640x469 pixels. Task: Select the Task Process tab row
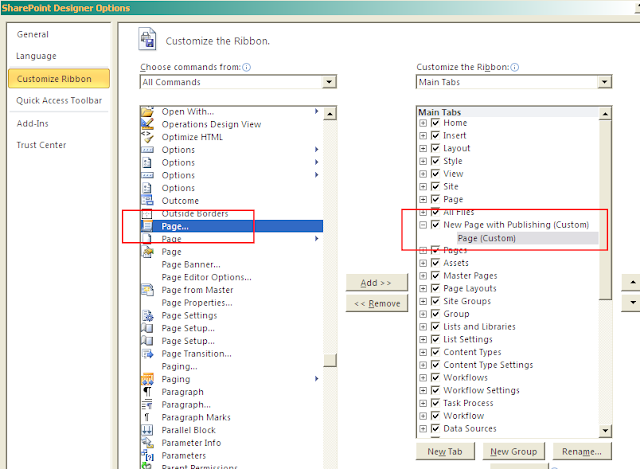pos(468,403)
